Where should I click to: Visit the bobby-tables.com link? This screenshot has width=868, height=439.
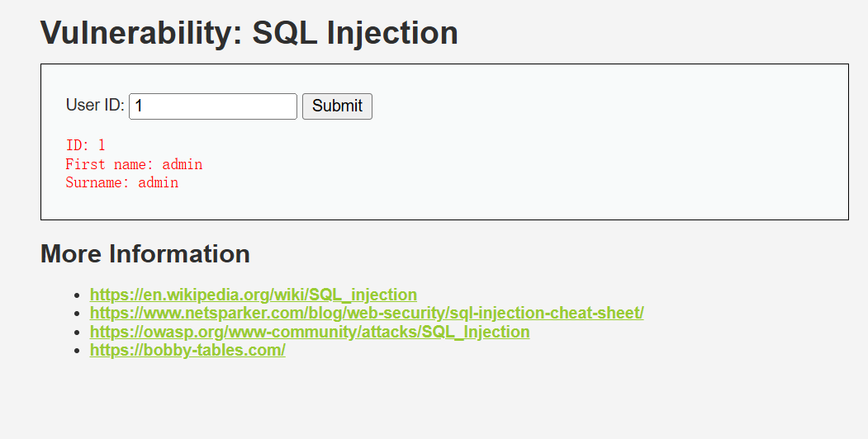(x=187, y=350)
